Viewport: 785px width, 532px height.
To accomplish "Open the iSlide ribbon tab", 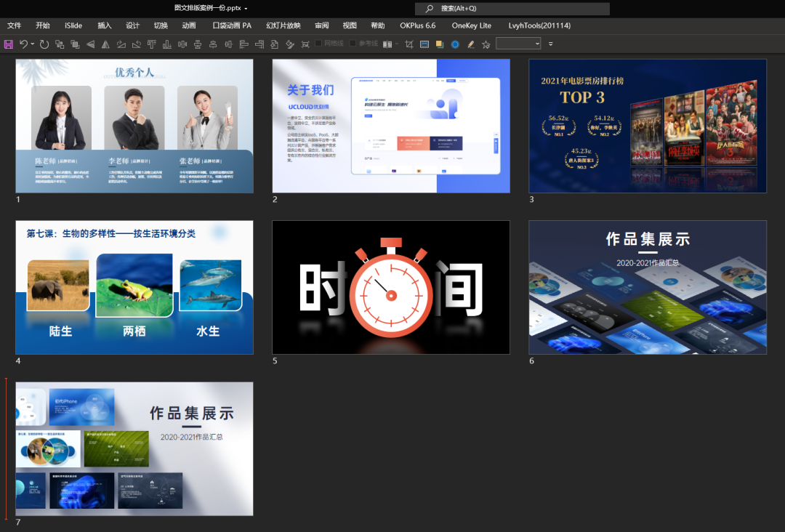I will [x=73, y=25].
